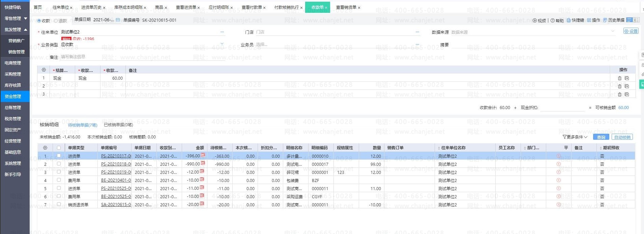Image resolution: width=644 pixels, height=234 pixels.
Task: Click the delete trash icon in payment row 1
Action: tap(619, 78)
